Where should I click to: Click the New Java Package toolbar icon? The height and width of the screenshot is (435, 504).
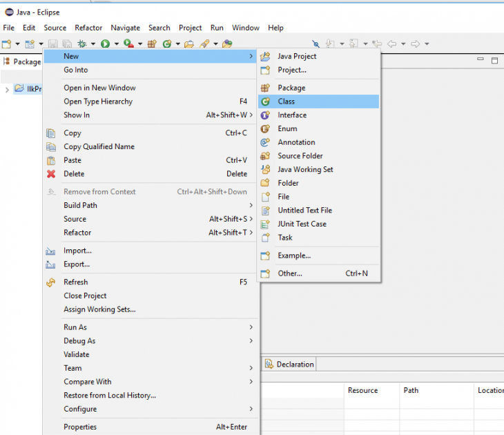click(152, 43)
